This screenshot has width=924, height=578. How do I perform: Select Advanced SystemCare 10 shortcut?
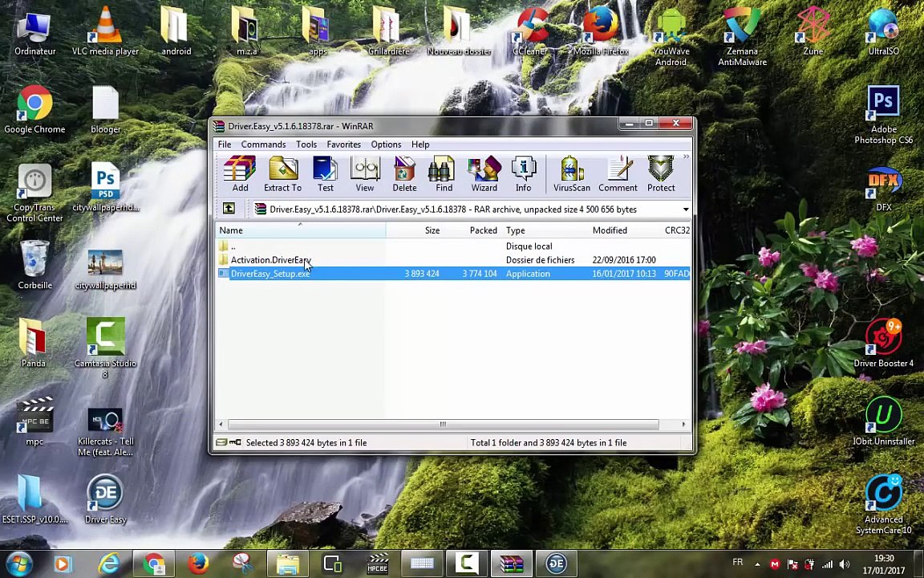883,504
